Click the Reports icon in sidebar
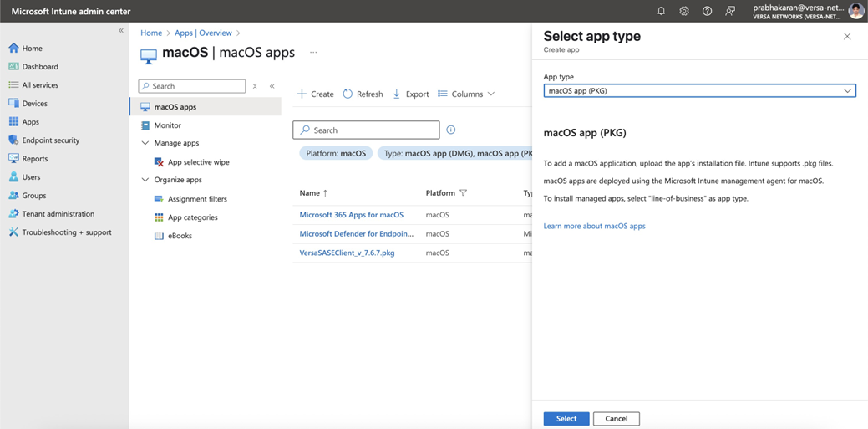The width and height of the screenshot is (868, 429). pos(14,159)
